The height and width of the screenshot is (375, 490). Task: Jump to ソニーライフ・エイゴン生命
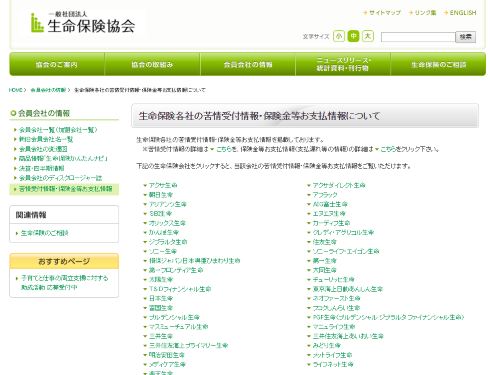[x=346, y=251]
